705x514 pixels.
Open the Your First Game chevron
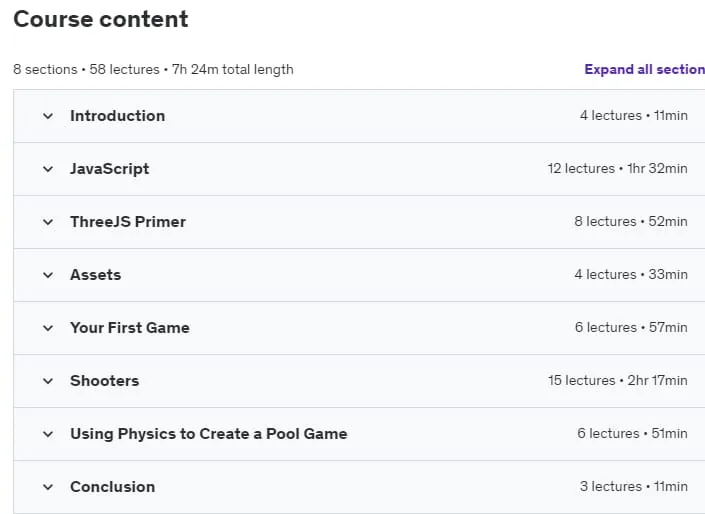(48, 328)
